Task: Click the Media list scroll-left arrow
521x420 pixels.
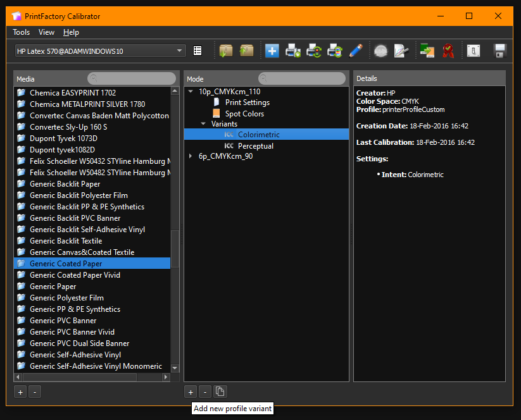Action: (x=18, y=377)
